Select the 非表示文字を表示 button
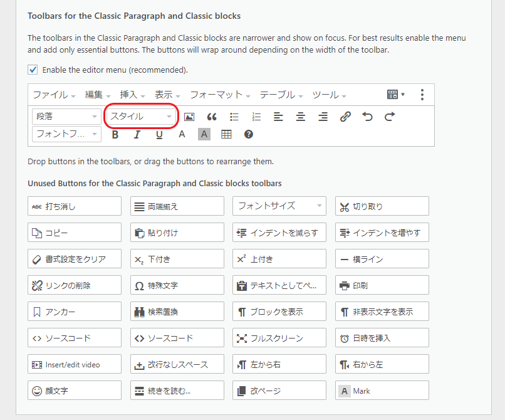Viewport: 505px width, 420px height. (x=382, y=312)
